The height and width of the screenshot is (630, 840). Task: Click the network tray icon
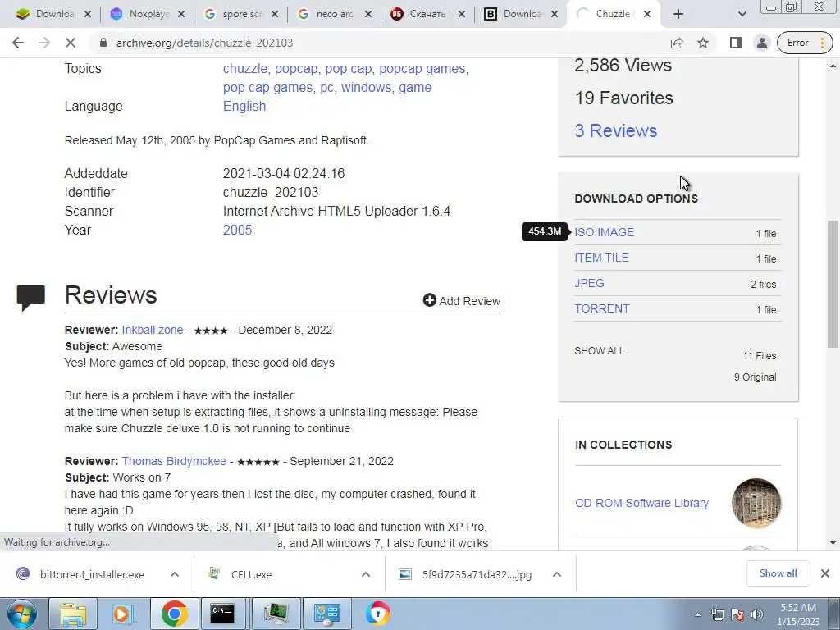pyautogui.click(x=717, y=615)
